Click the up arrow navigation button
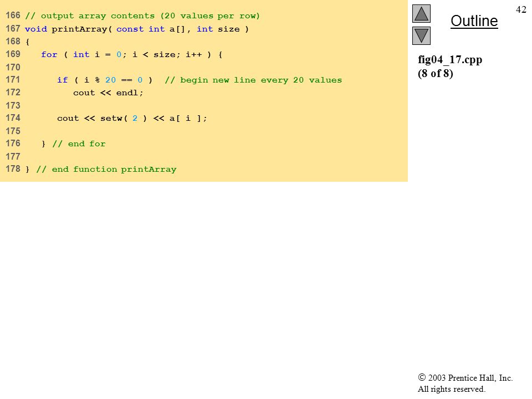 [x=421, y=13]
